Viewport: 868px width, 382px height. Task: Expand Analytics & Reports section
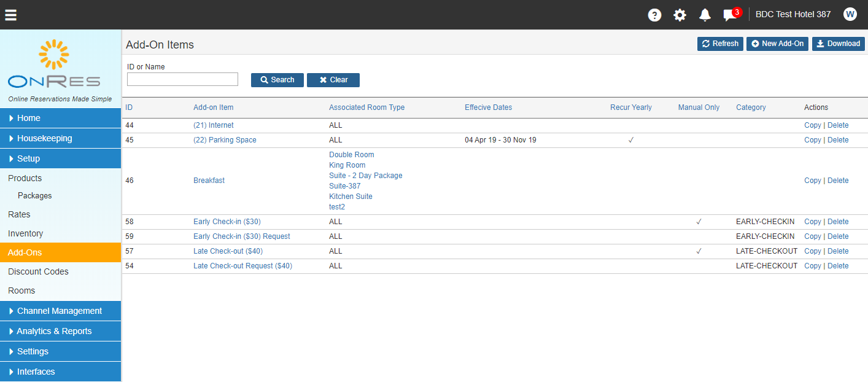(x=61, y=331)
